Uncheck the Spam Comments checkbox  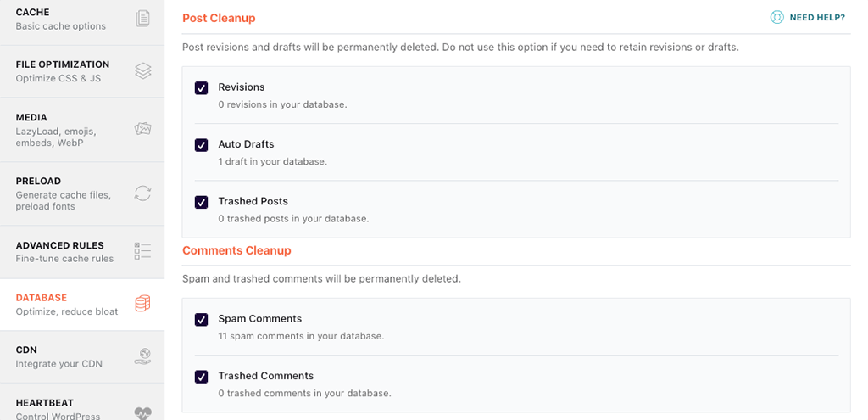click(x=201, y=320)
